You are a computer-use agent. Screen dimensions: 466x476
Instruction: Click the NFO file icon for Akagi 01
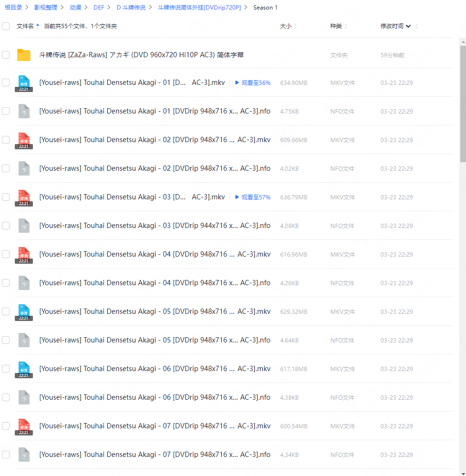24,111
